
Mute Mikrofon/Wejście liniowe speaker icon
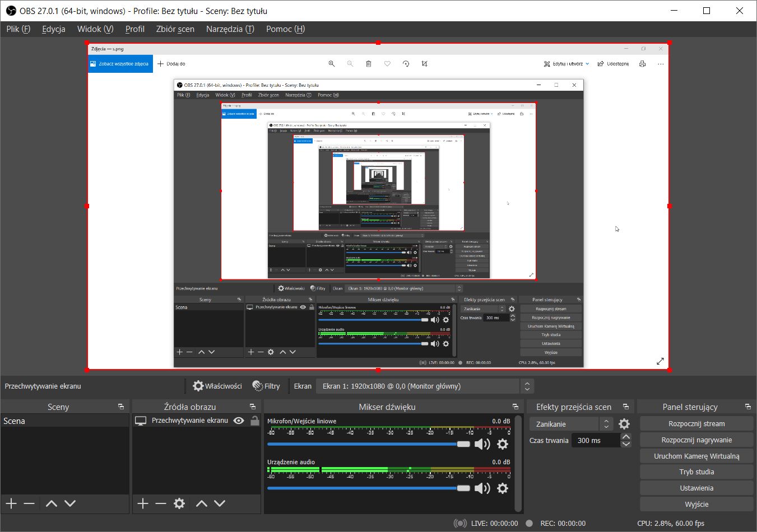tap(482, 444)
